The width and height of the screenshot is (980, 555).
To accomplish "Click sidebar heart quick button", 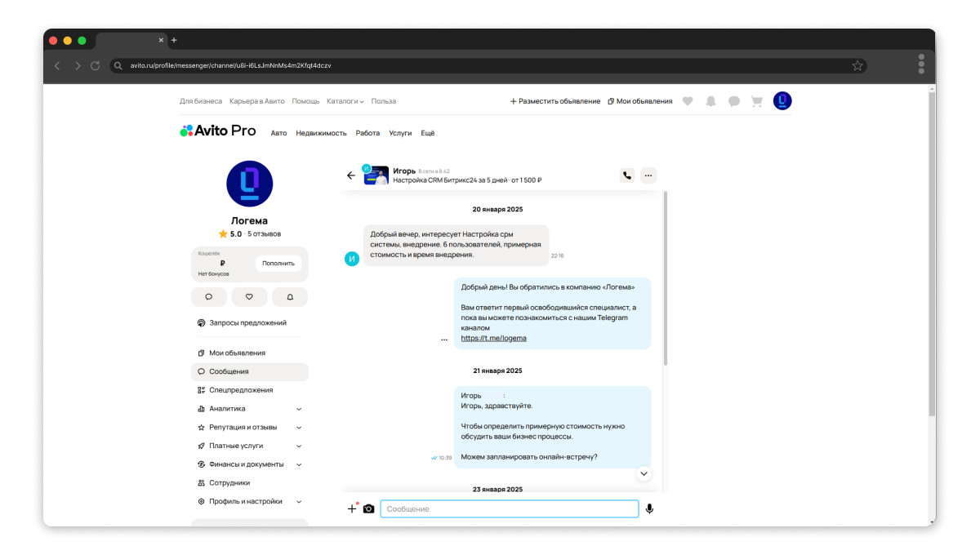I will [249, 296].
